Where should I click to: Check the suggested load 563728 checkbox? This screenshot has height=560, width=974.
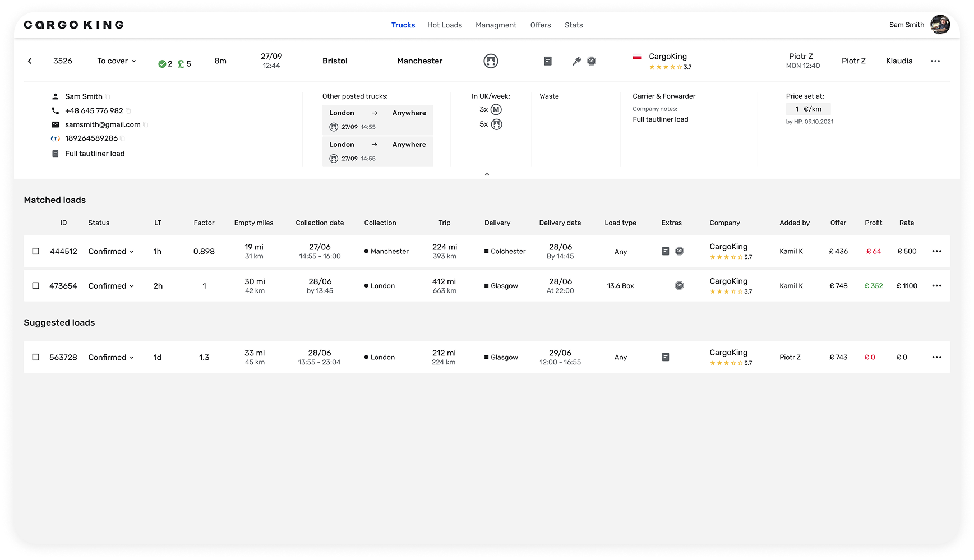(x=36, y=357)
